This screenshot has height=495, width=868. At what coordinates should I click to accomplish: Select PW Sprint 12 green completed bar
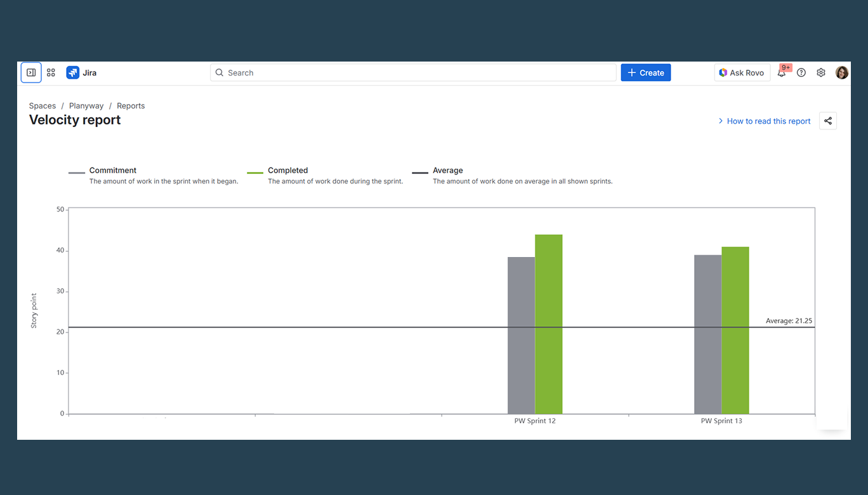(549, 324)
